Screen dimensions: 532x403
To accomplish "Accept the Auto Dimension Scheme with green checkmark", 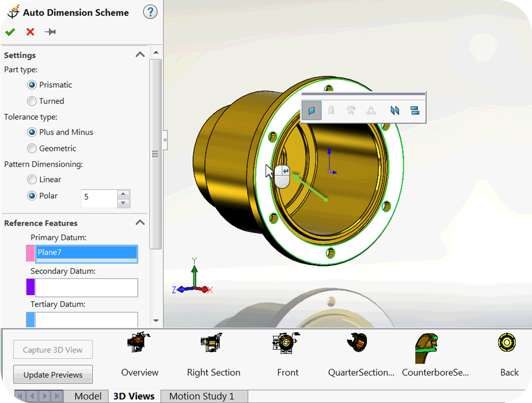I will coord(10,32).
